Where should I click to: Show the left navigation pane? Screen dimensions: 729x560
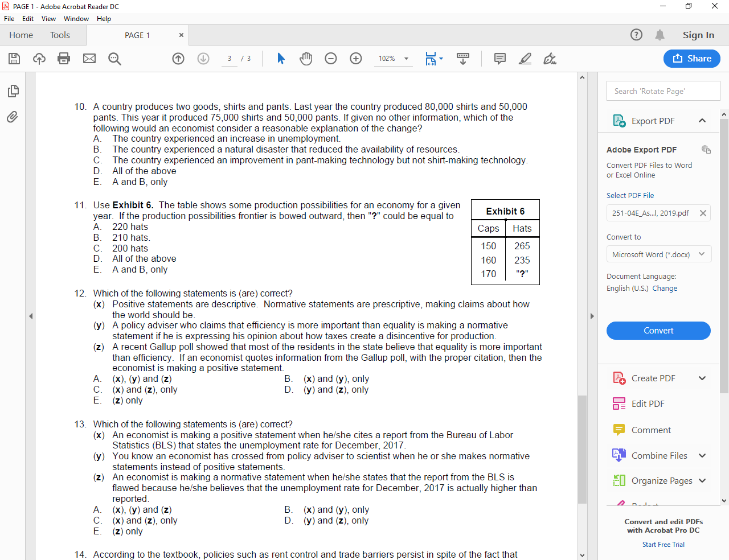click(31, 316)
